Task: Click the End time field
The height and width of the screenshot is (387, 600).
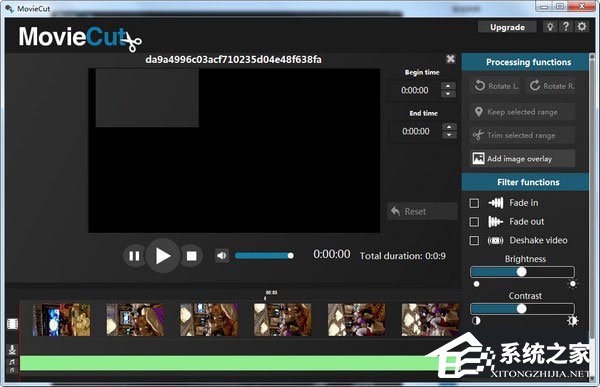Action: point(416,131)
